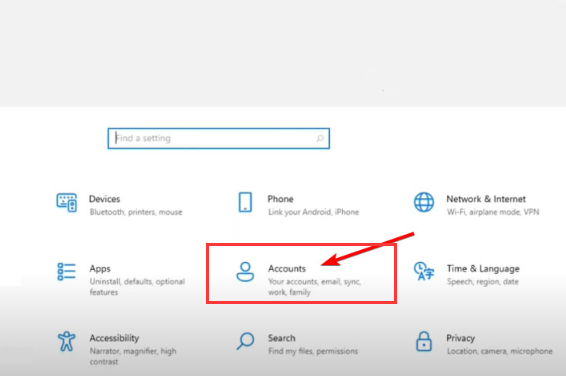
Task: Click 'Location, camera, microphone' Privacy description
Action: [500, 351]
